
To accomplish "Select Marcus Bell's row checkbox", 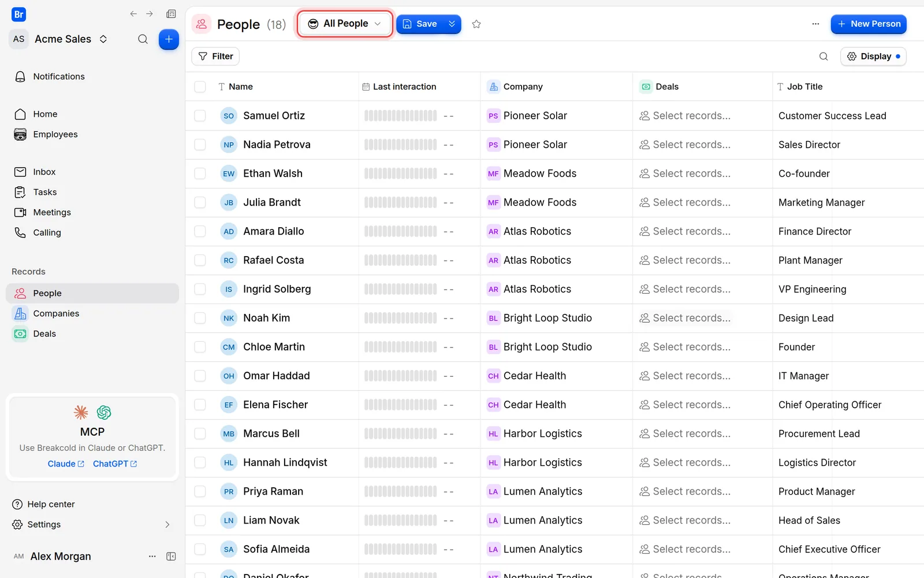I will coord(200,433).
